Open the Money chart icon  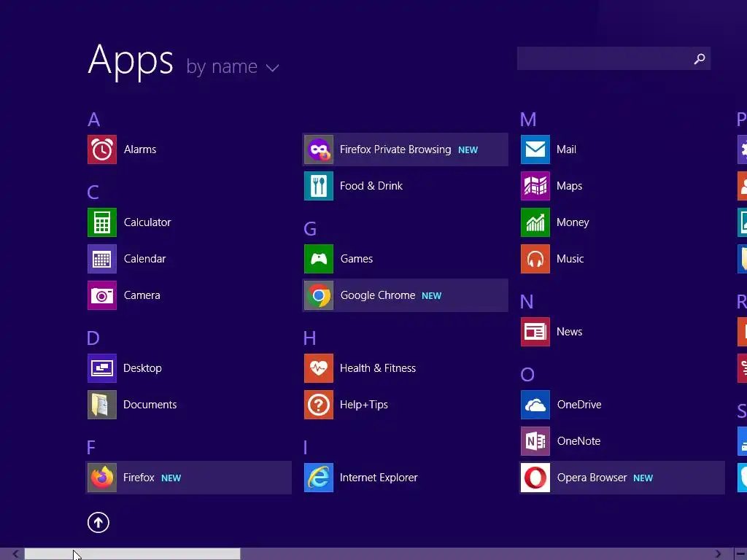535,222
